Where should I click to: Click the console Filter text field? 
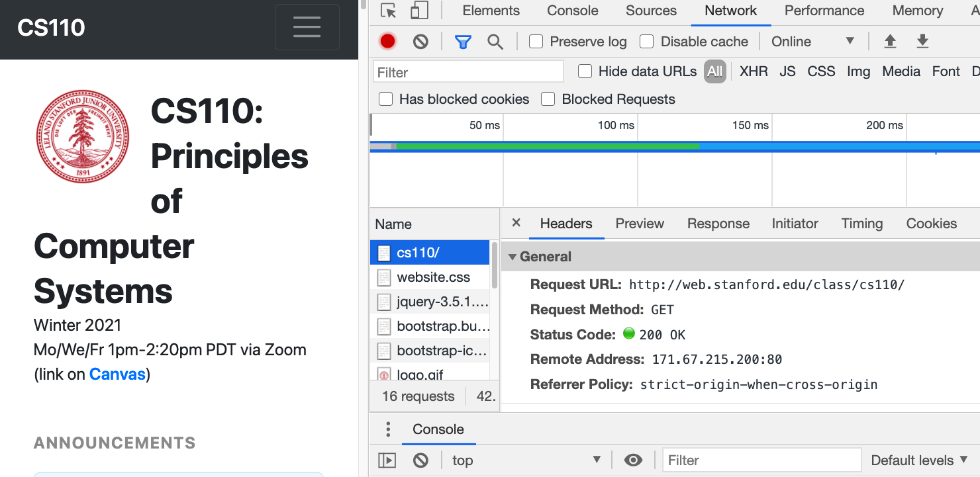point(761,460)
